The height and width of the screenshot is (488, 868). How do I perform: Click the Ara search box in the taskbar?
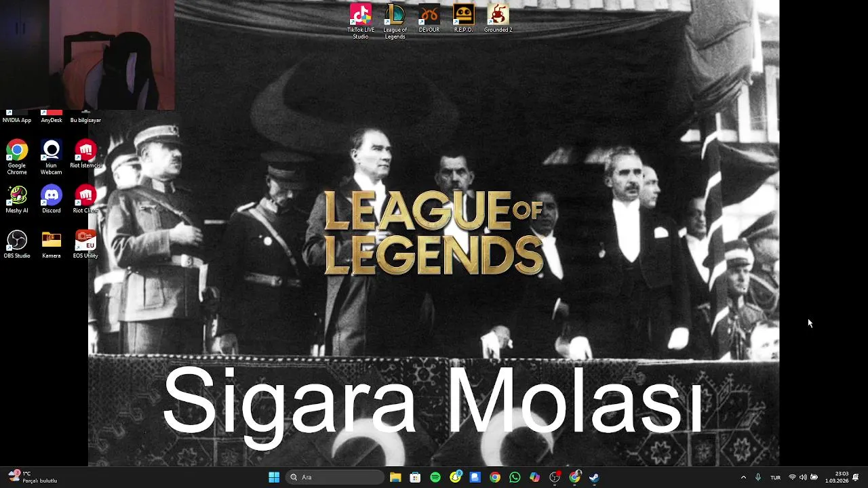[x=335, y=477]
